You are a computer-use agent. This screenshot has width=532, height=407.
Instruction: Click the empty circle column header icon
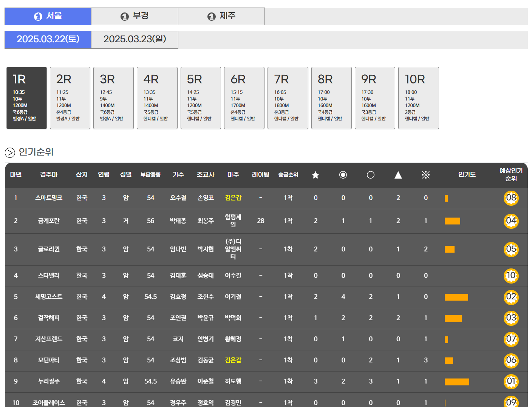point(371,175)
